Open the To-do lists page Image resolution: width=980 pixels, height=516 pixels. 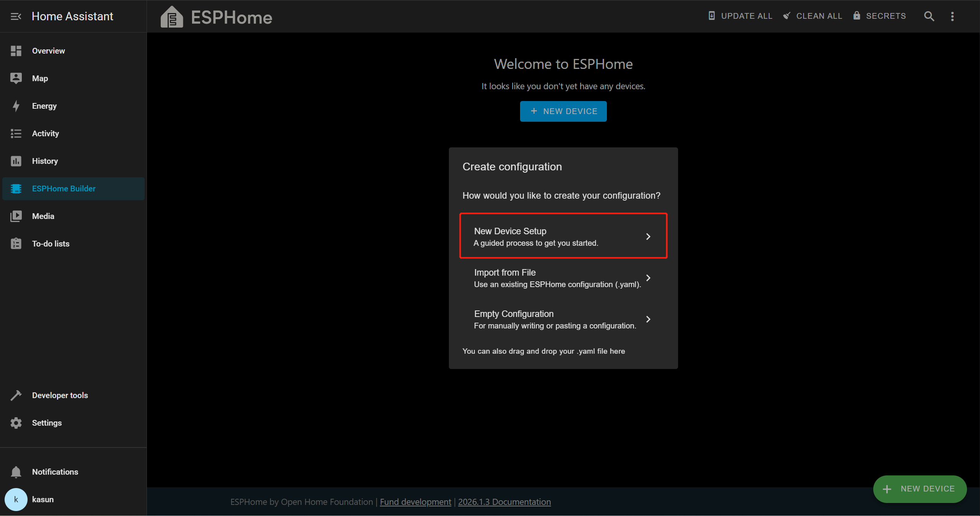coord(51,244)
